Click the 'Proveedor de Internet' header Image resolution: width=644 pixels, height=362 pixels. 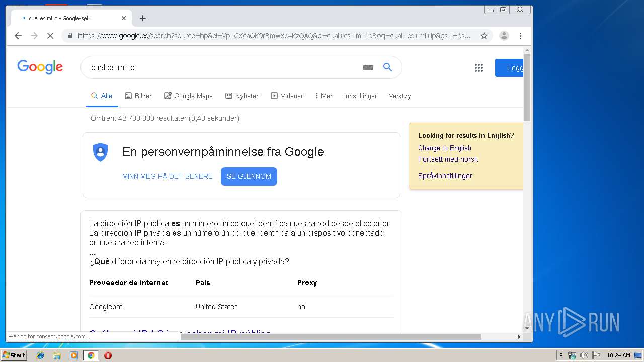click(129, 283)
